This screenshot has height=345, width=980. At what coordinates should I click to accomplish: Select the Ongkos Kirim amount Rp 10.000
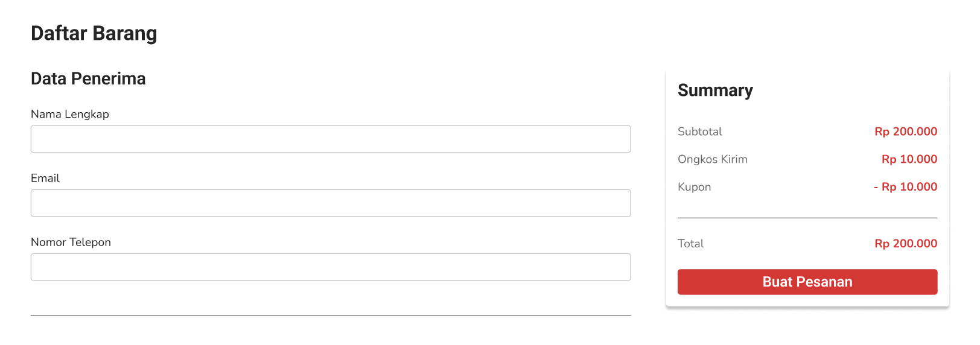point(909,159)
